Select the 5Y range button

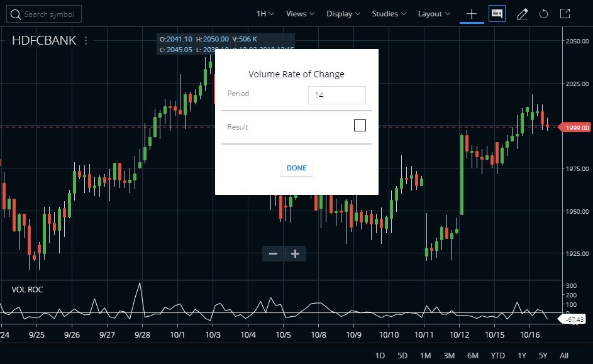pyautogui.click(x=543, y=356)
